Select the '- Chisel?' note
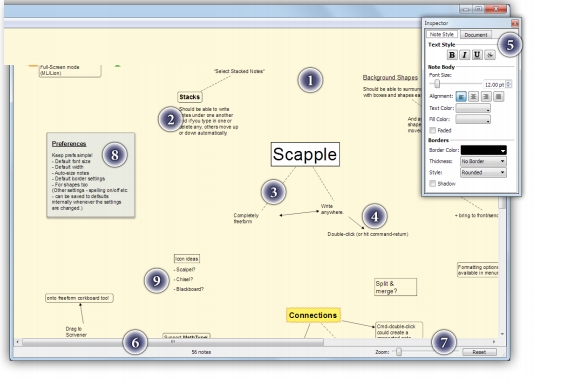The image size is (568, 383). click(x=183, y=279)
